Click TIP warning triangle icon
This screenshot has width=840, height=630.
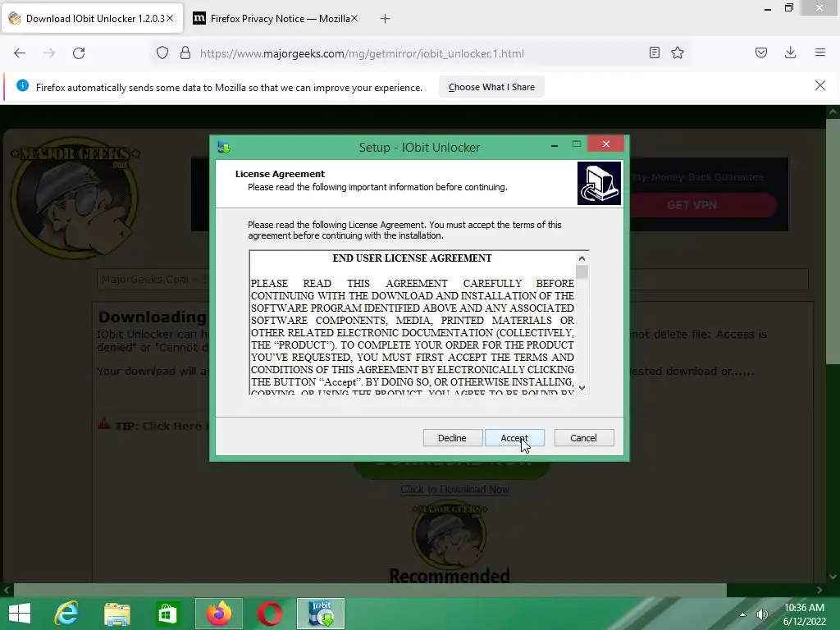[104, 424]
